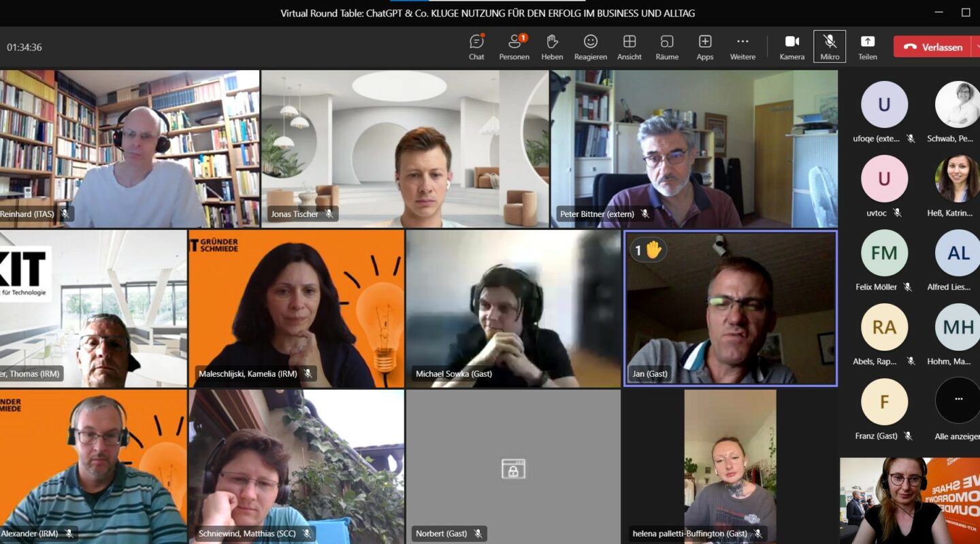This screenshot has height=544, width=980.
Task: Select the Maleschlijski, Kamelia (IRM) video tile
Action: point(297,309)
